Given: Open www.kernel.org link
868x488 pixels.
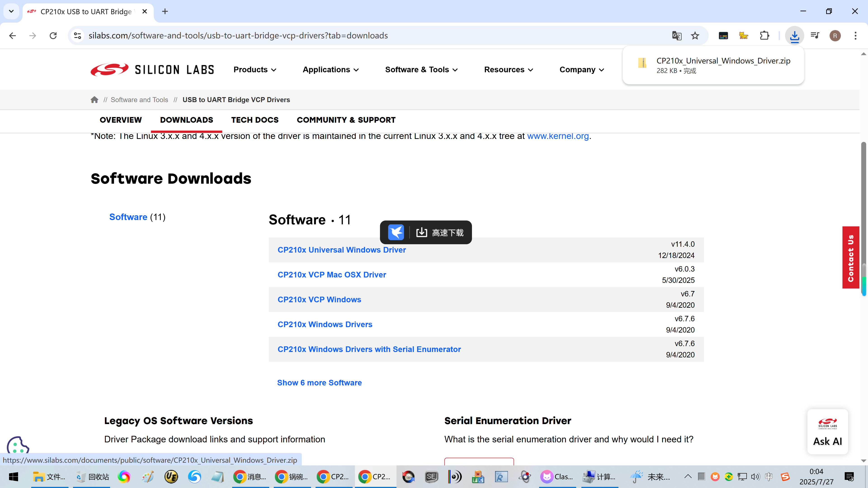Looking at the screenshot, I should [x=558, y=136].
